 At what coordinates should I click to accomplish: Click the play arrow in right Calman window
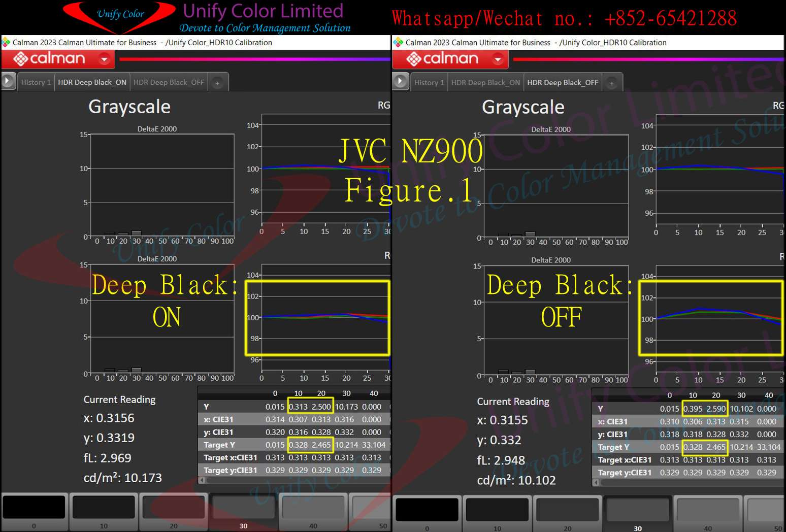401,81
